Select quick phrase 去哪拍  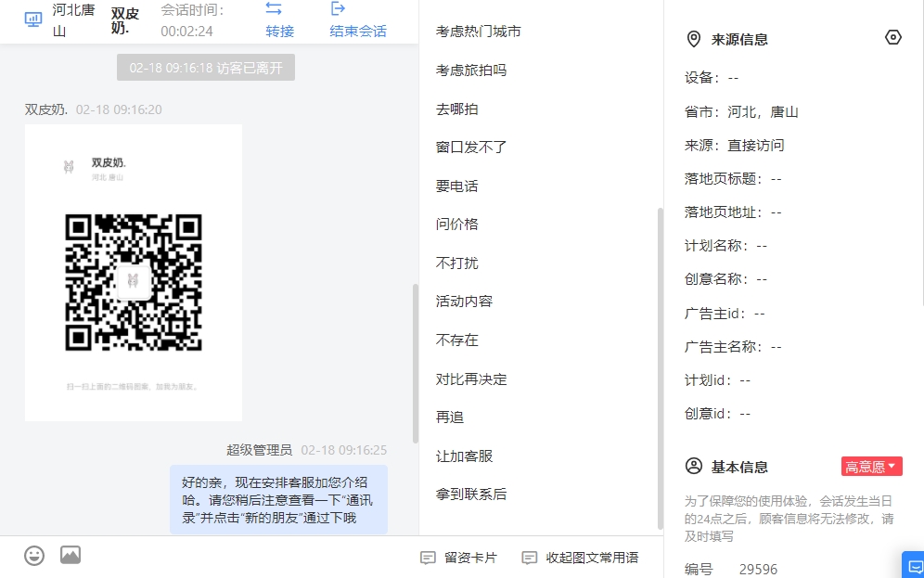(456, 109)
